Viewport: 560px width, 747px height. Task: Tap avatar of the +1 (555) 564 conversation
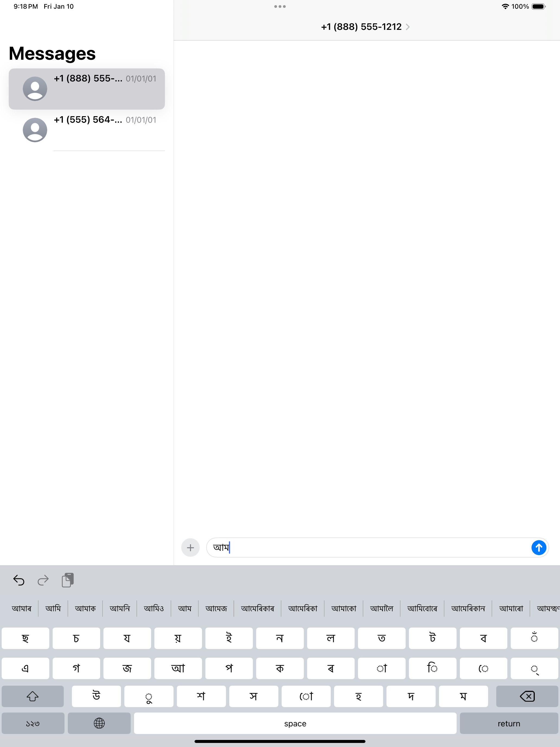(x=35, y=130)
